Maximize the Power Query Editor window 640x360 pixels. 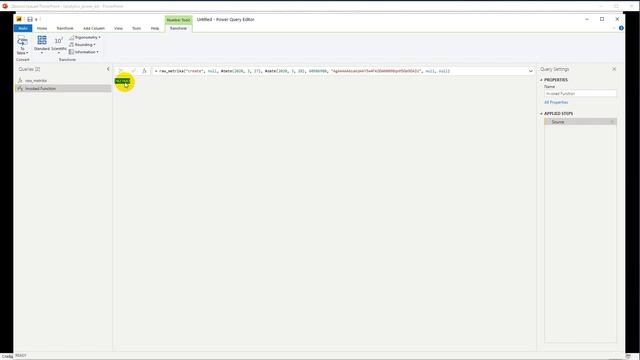tap(602, 19)
